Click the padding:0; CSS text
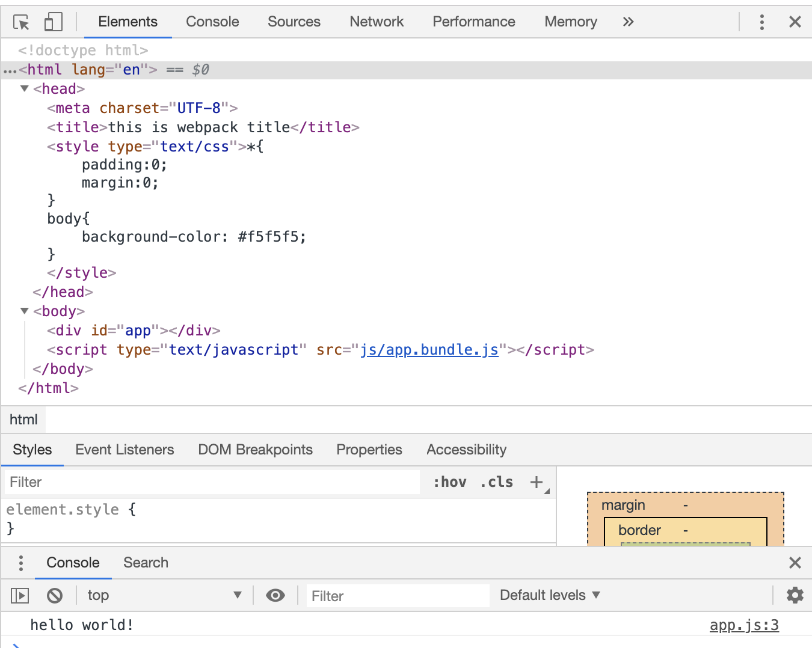The image size is (812, 648). tap(125, 165)
